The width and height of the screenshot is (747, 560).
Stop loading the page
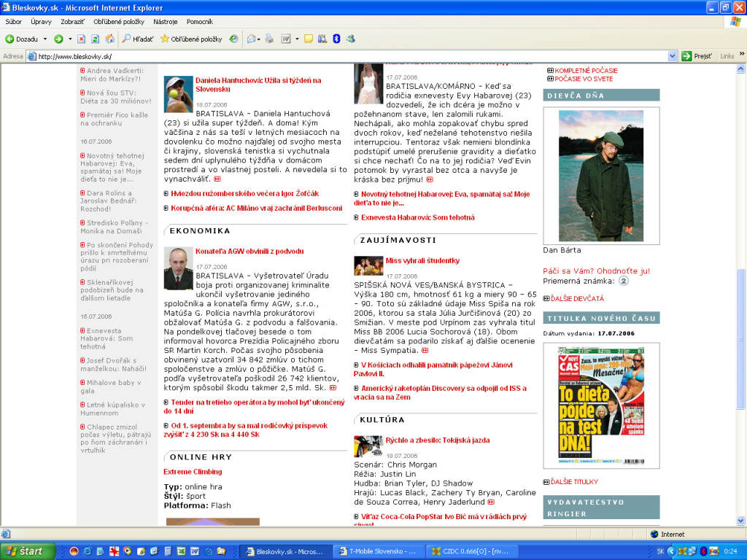point(82,39)
